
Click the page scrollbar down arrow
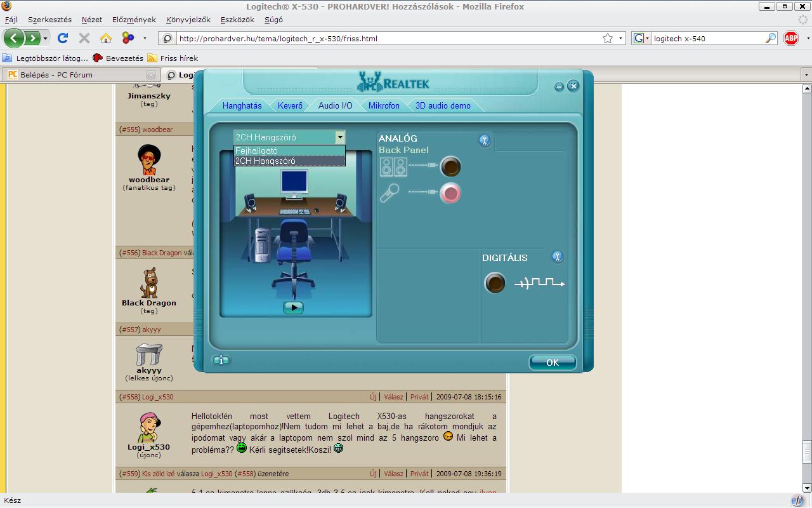click(x=807, y=488)
